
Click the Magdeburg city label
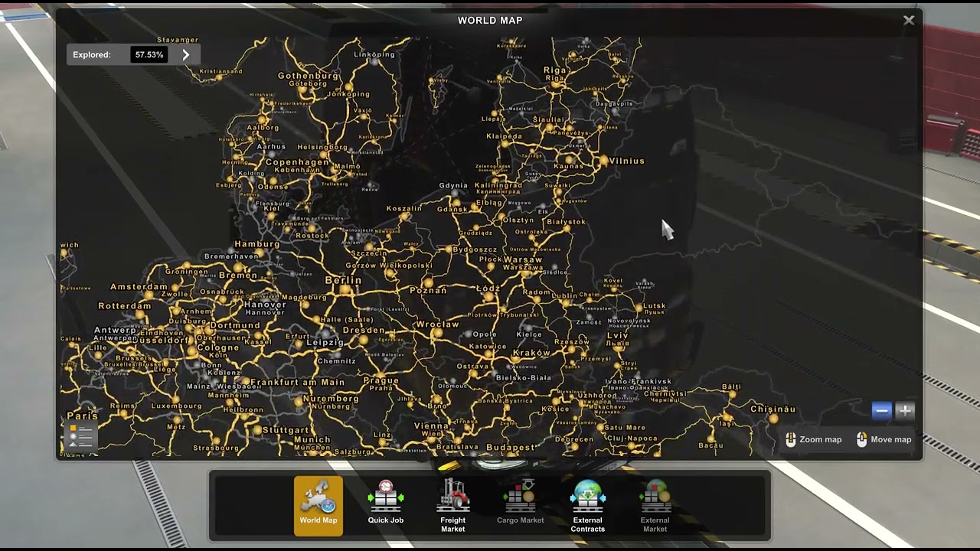click(x=305, y=298)
